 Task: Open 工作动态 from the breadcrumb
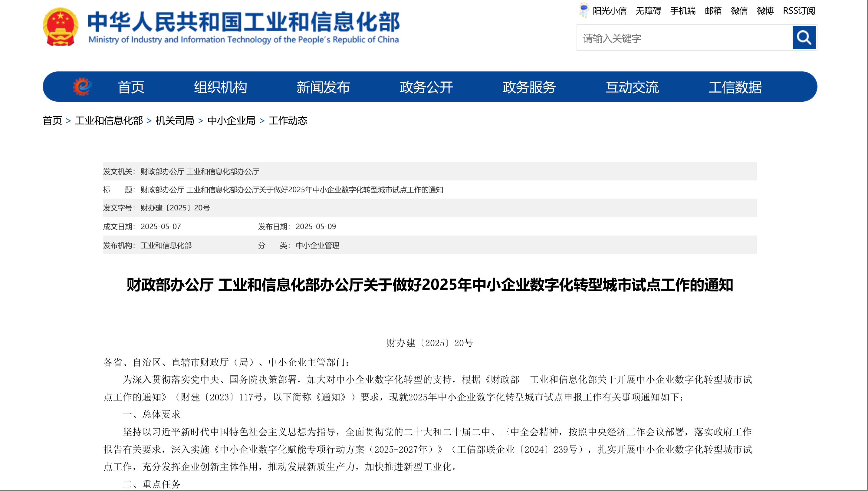(288, 121)
